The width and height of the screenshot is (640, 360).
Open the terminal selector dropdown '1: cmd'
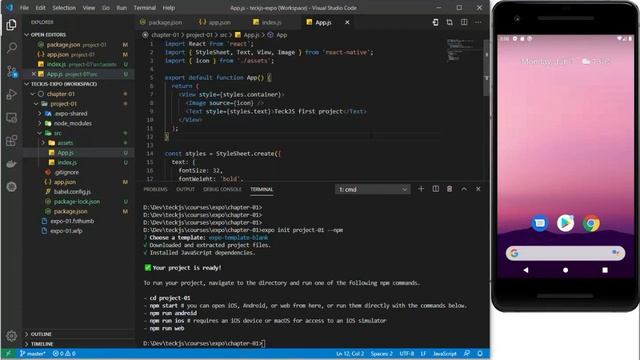point(373,189)
